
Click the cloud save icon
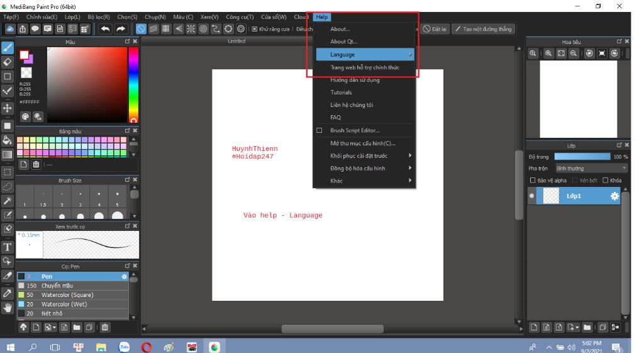[10, 29]
